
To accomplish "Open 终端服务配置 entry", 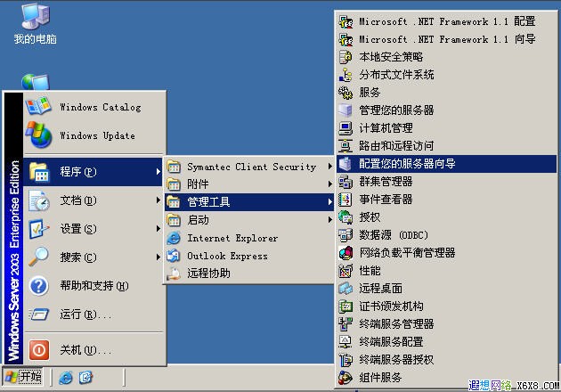I will [x=446, y=341].
